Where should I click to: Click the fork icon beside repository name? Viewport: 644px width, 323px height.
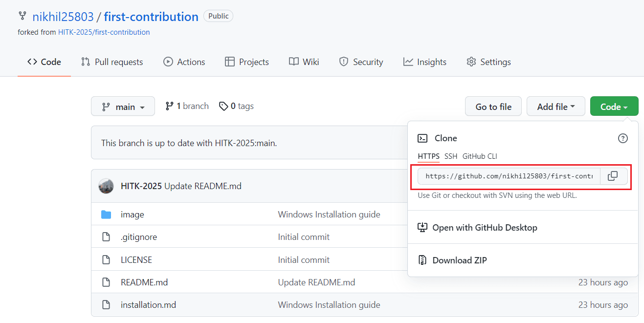tap(22, 16)
